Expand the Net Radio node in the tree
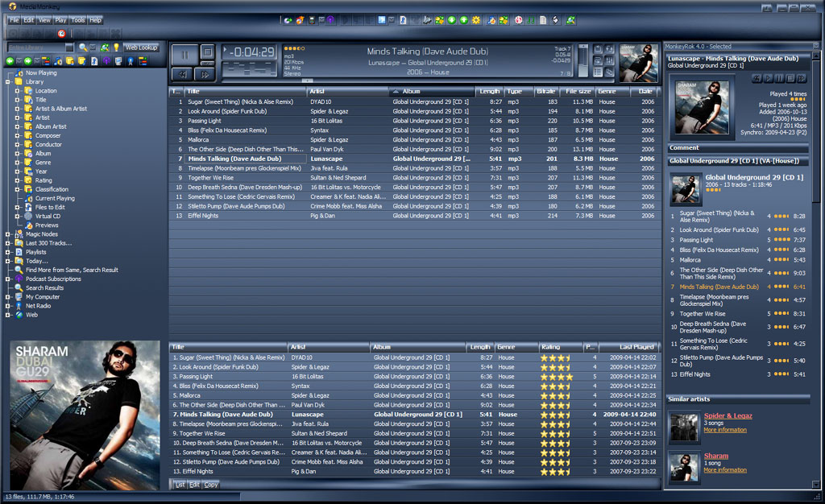825x504 pixels. point(8,306)
